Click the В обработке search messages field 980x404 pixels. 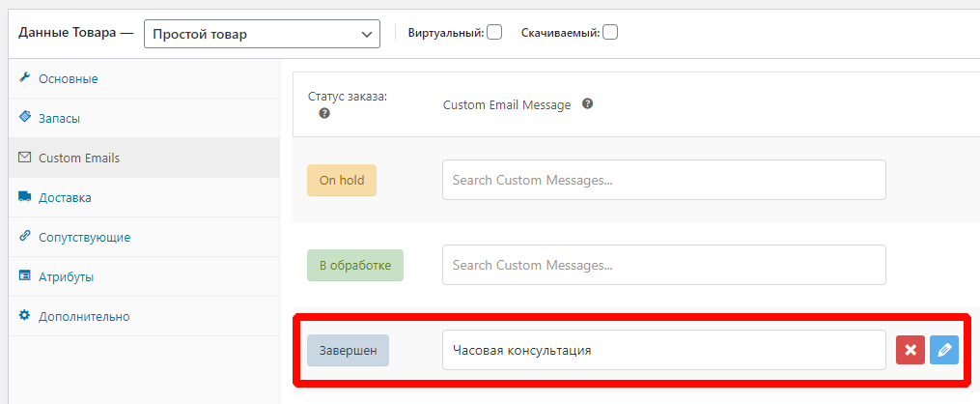[663, 265]
